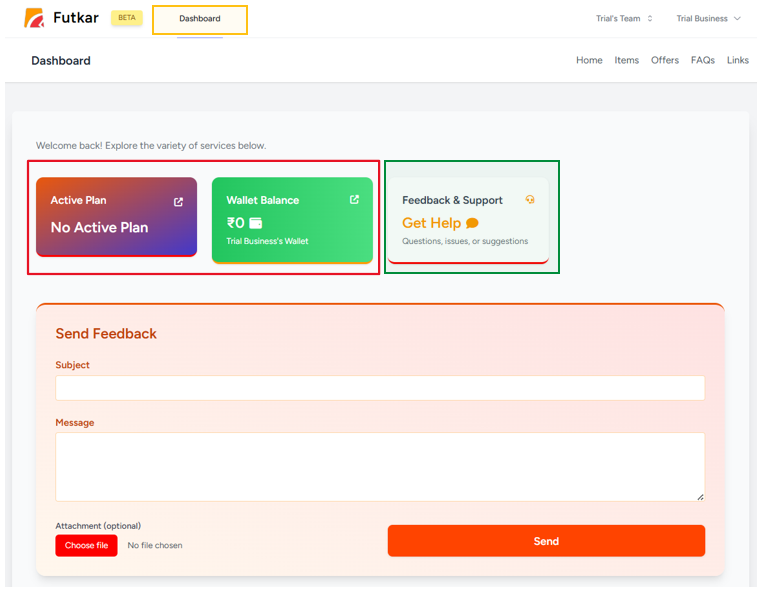Click the BETA badge
Screen dimensions: 757x592
[127, 18]
